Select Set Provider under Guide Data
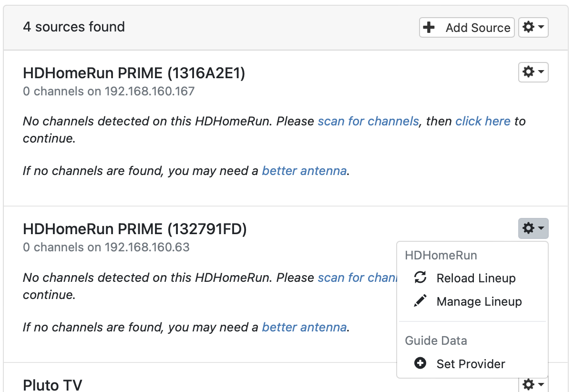 coord(471,363)
